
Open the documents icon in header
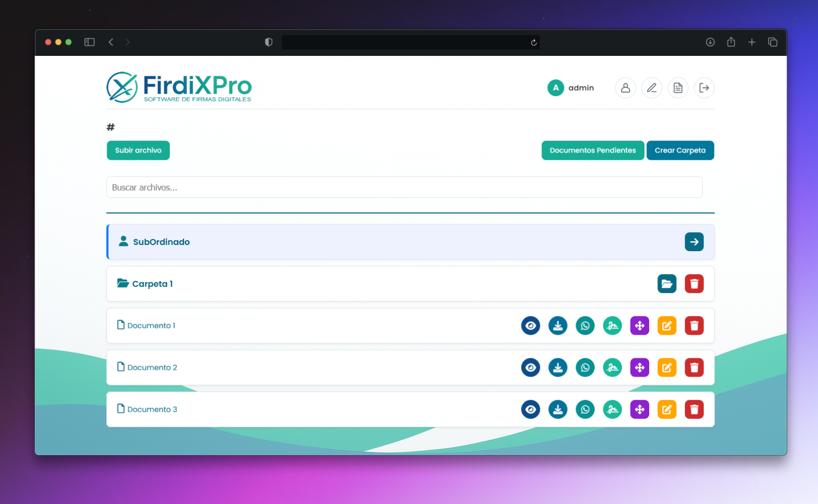point(678,88)
